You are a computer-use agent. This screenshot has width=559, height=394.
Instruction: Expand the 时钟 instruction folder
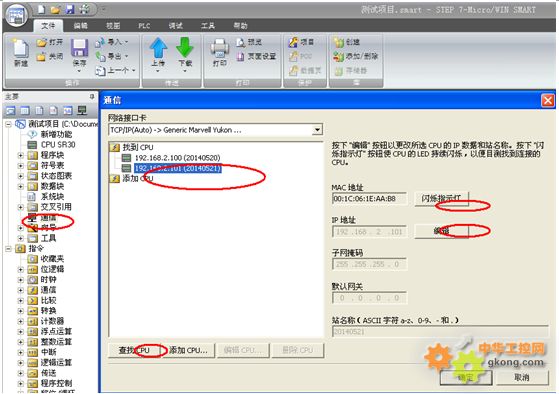[x=21, y=280]
